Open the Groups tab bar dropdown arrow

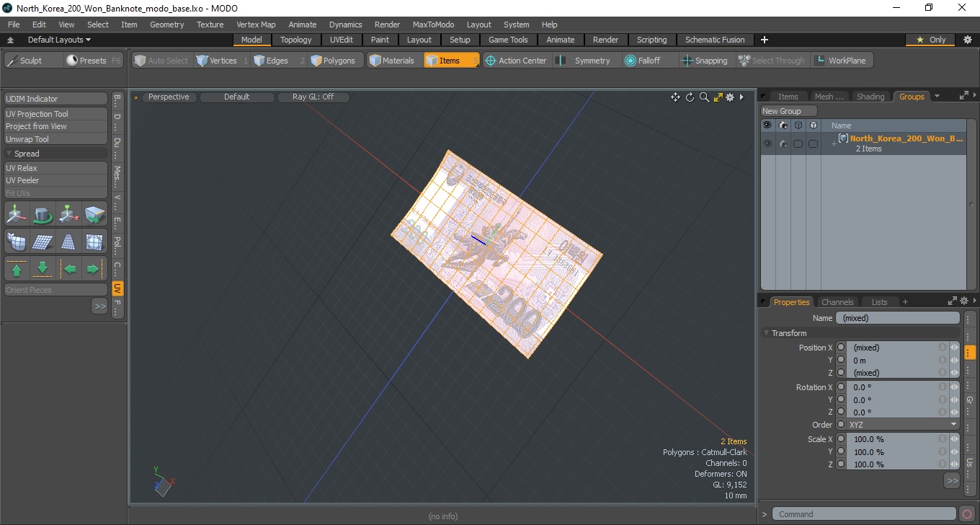point(937,96)
